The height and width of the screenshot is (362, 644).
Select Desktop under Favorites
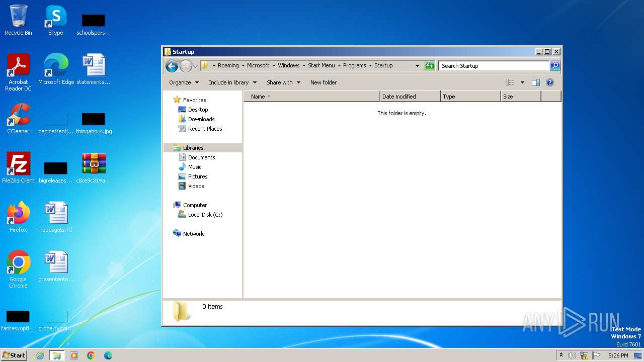[198, 110]
